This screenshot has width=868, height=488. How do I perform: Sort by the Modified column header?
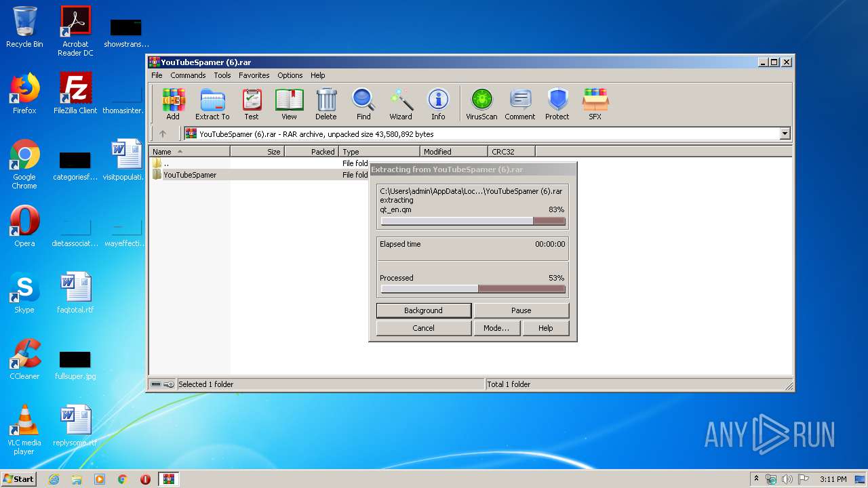pyautogui.click(x=454, y=152)
